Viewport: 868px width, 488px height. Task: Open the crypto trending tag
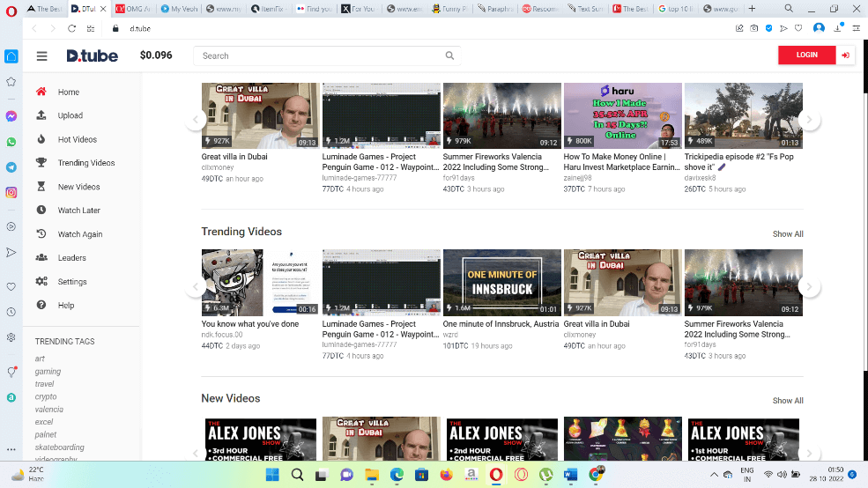coord(46,396)
